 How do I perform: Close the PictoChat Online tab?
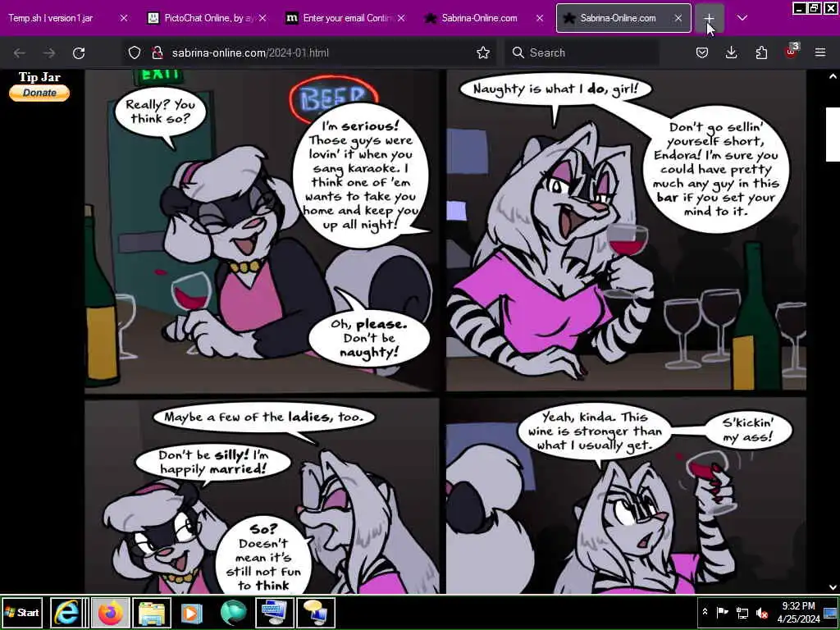pyautogui.click(x=262, y=18)
